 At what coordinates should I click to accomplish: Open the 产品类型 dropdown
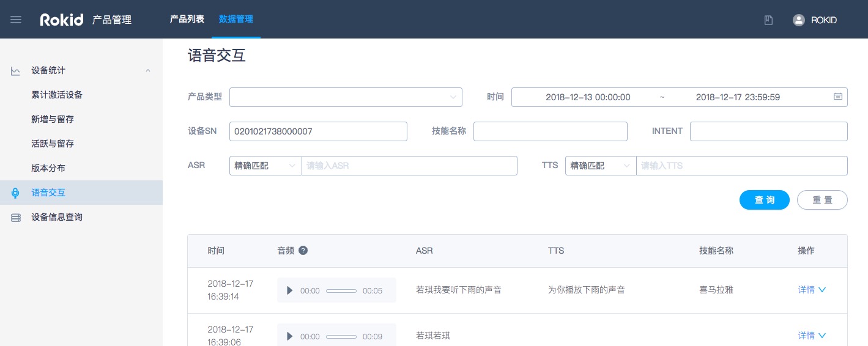[346, 97]
